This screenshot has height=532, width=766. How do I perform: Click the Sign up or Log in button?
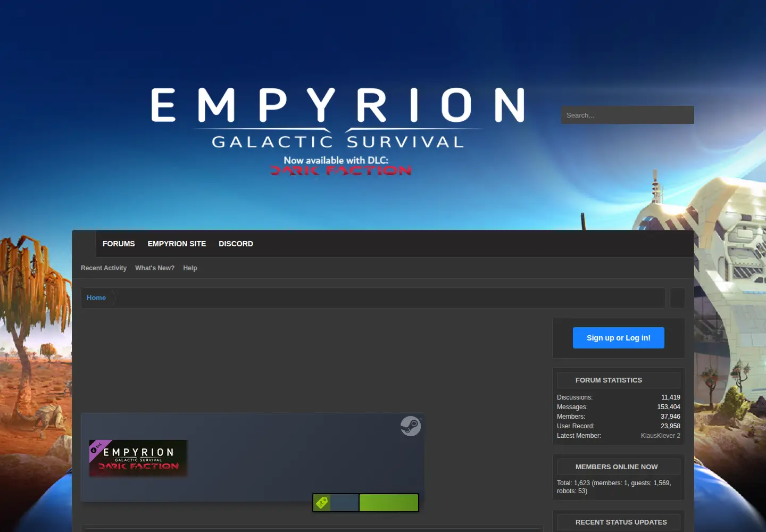(x=619, y=338)
